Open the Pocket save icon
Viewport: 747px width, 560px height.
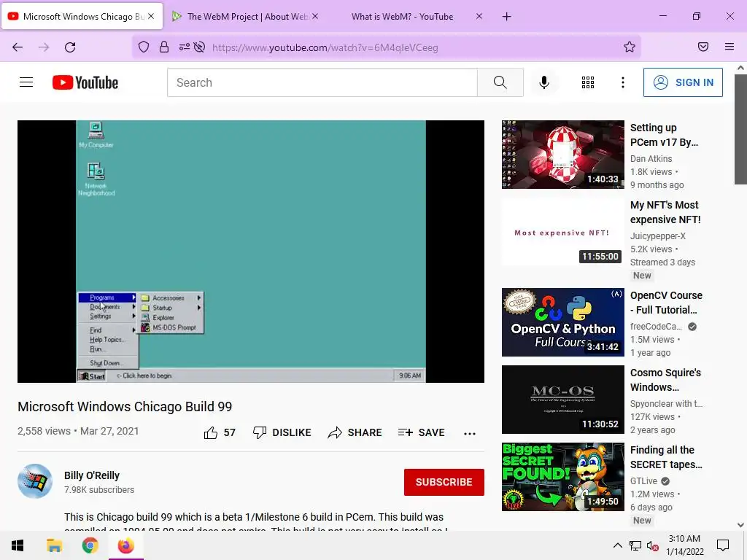pyautogui.click(x=703, y=47)
